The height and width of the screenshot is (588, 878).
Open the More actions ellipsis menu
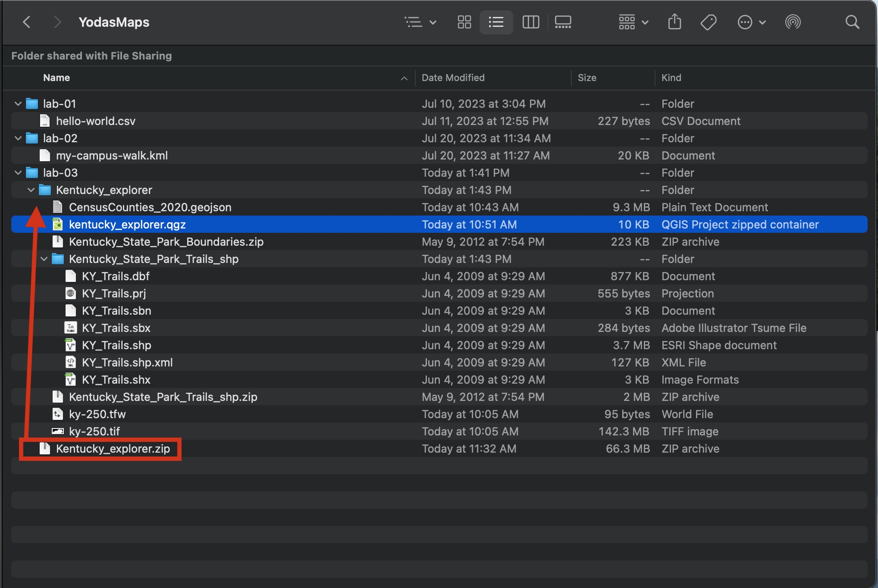coord(751,22)
